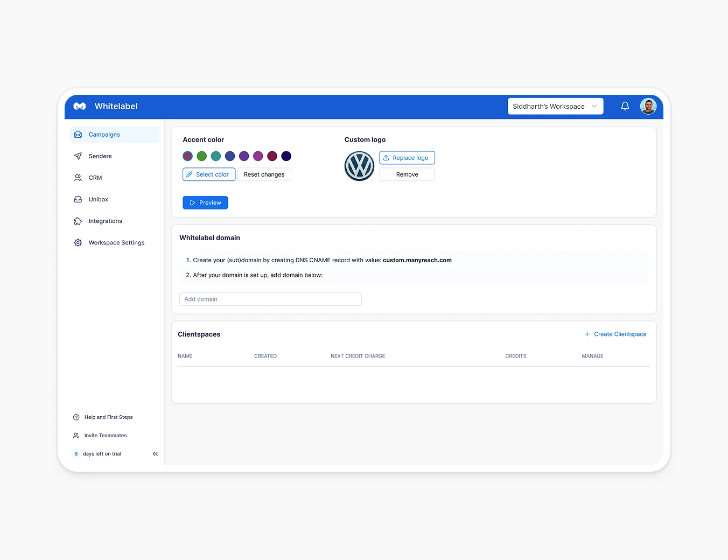728x560 pixels.
Task: Open the CRM panel
Action: click(95, 177)
